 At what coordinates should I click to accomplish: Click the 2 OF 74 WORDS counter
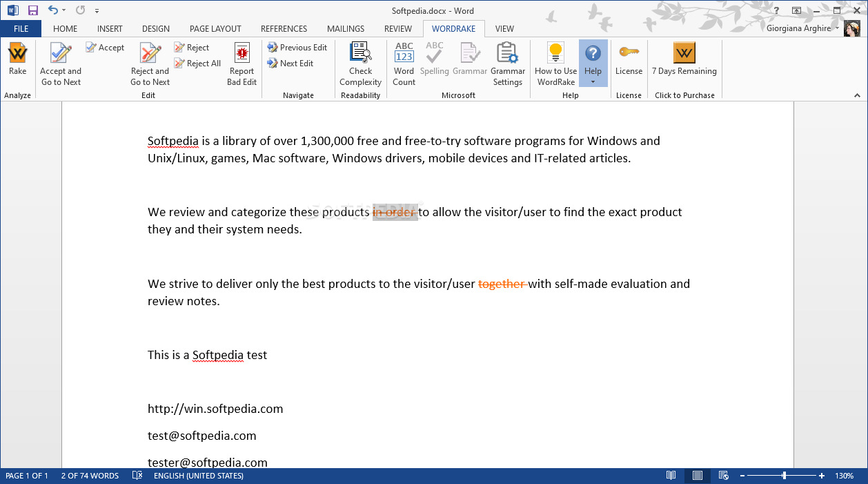(x=90, y=476)
